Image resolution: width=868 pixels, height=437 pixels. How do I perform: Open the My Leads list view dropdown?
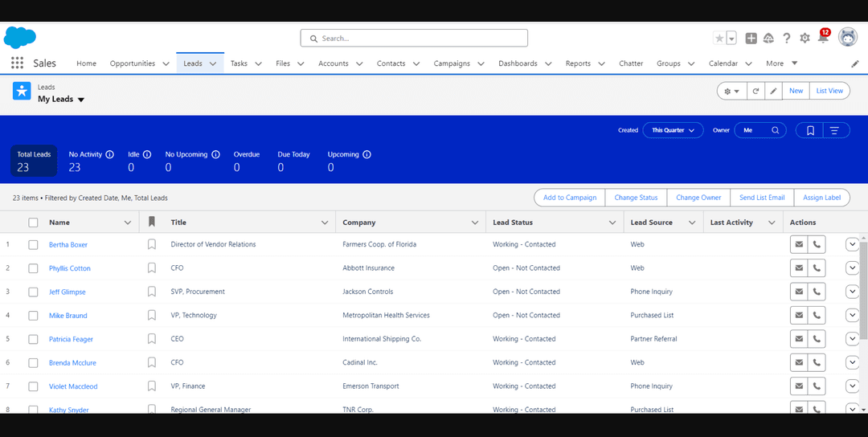(x=81, y=100)
